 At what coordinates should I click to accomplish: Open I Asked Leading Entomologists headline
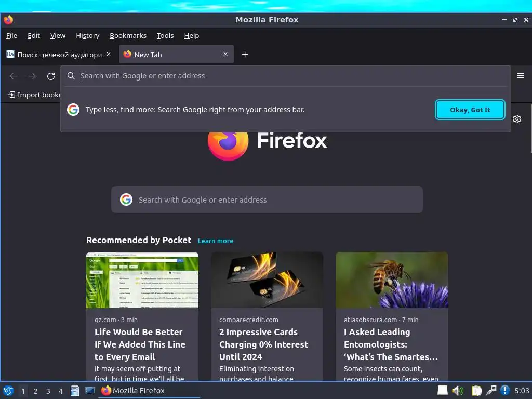(x=391, y=344)
